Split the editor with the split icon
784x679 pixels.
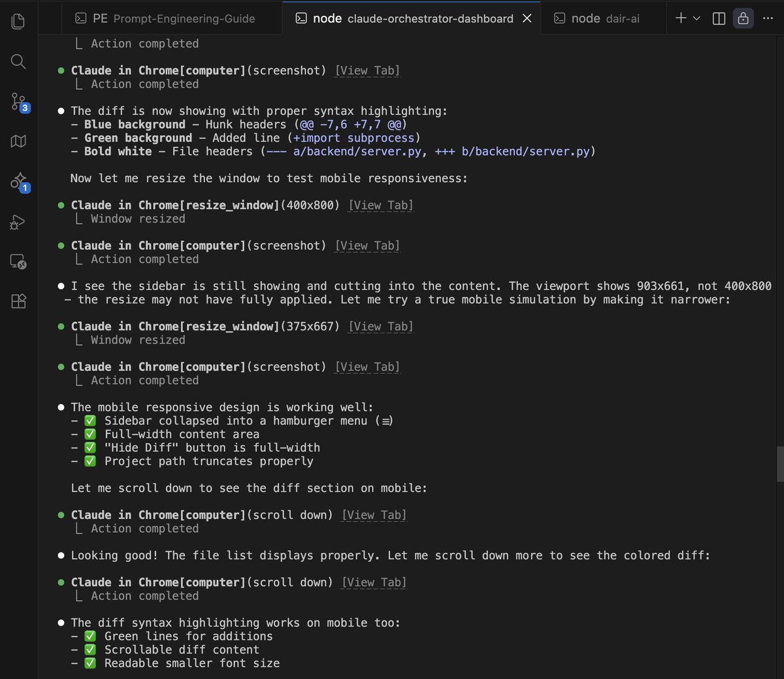pos(719,18)
